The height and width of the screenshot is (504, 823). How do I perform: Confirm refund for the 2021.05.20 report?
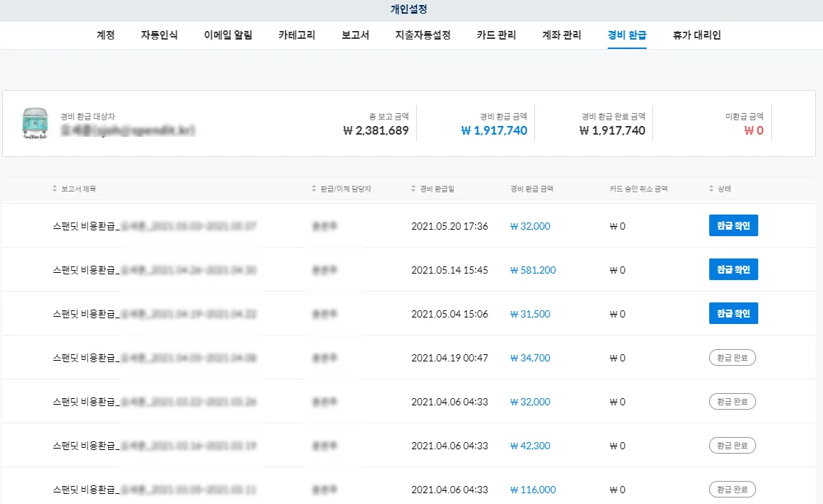click(733, 225)
